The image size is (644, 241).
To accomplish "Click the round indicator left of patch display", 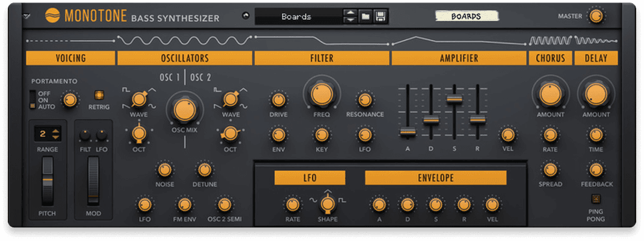I will point(246,16).
